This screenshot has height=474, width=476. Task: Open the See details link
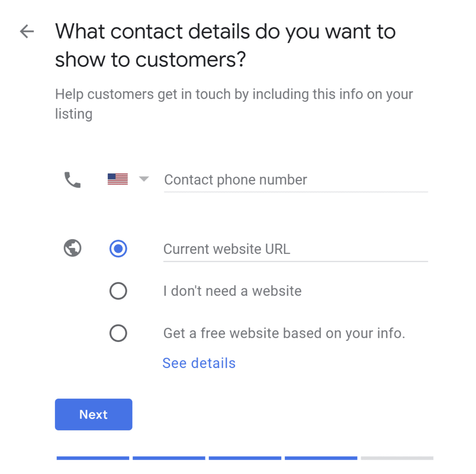199,363
